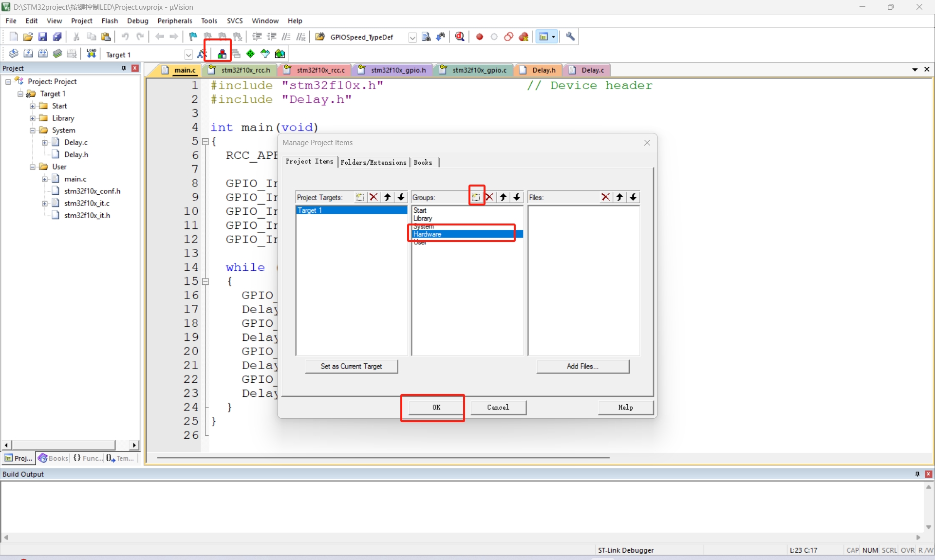Click the New Group icon in Groups
The image size is (935, 560).
476,197
